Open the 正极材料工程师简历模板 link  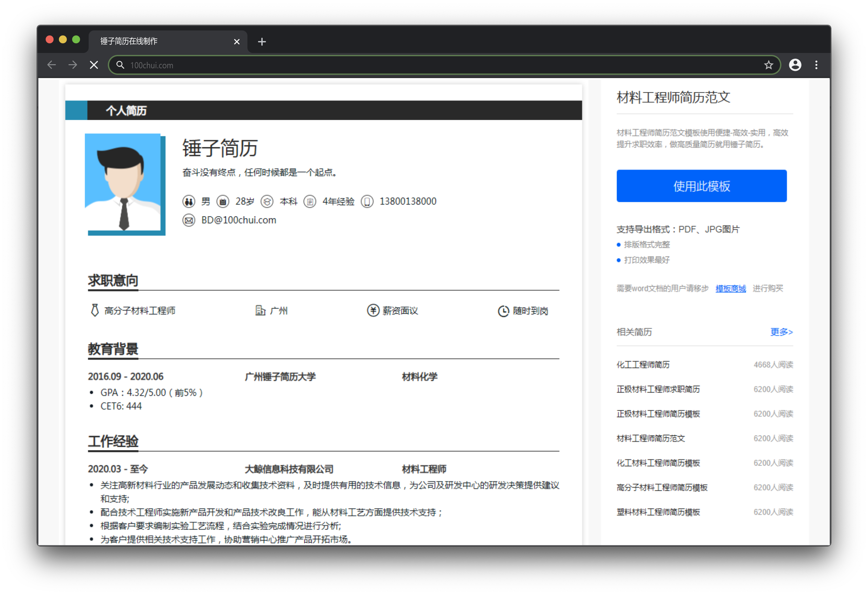click(x=658, y=413)
